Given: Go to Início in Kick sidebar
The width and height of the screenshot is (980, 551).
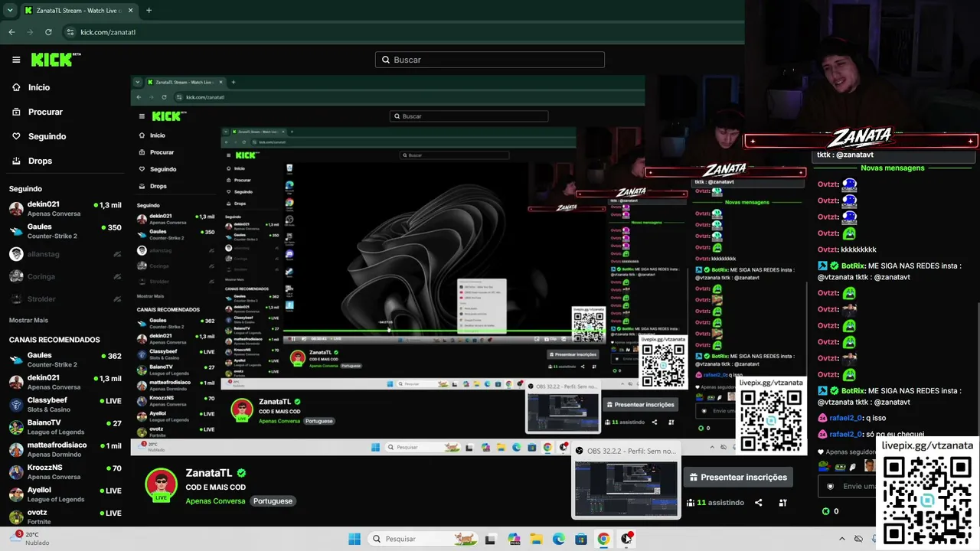Looking at the screenshot, I should [39, 87].
